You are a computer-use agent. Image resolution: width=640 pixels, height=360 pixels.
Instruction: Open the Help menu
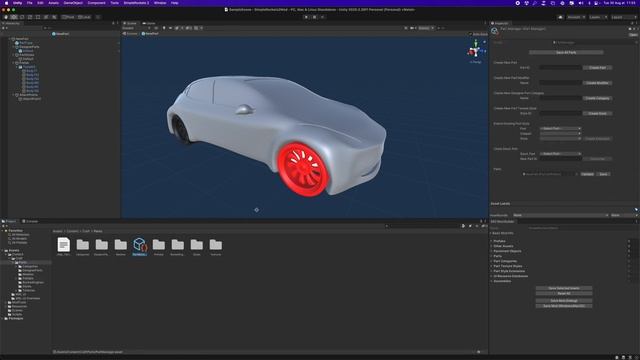pyautogui.click(x=175, y=3)
